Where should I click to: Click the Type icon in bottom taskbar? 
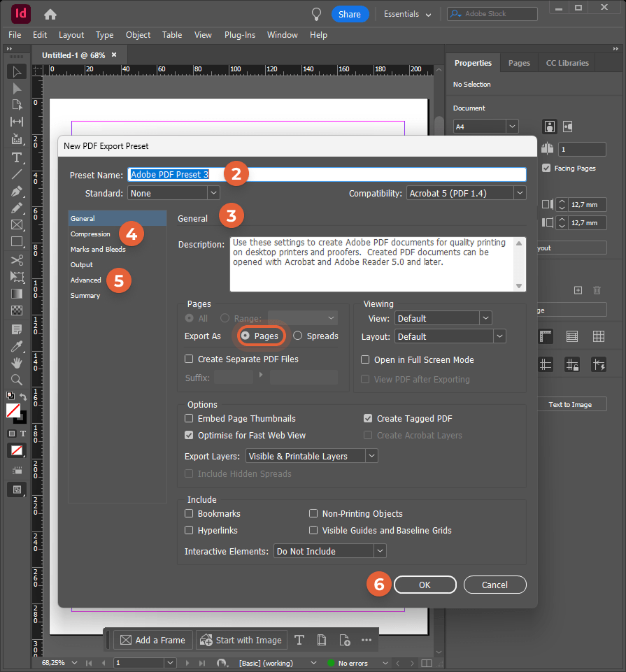point(299,640)
